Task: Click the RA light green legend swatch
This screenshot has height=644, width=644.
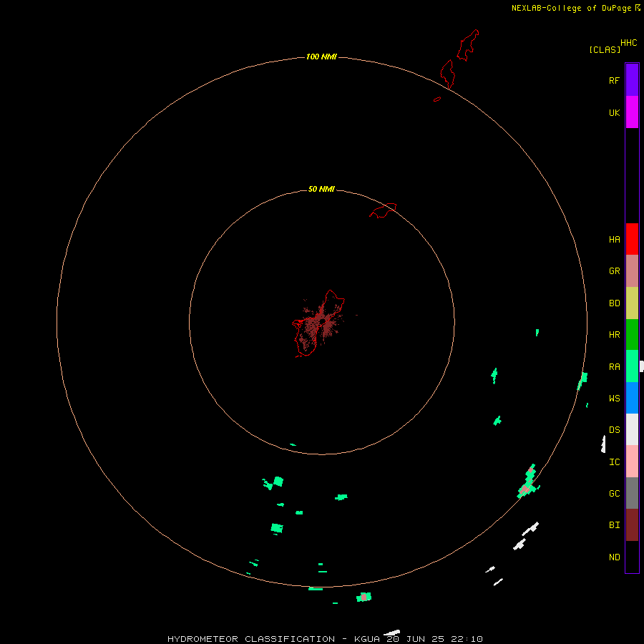Action: pyautogui.click(x=632, y=366)
